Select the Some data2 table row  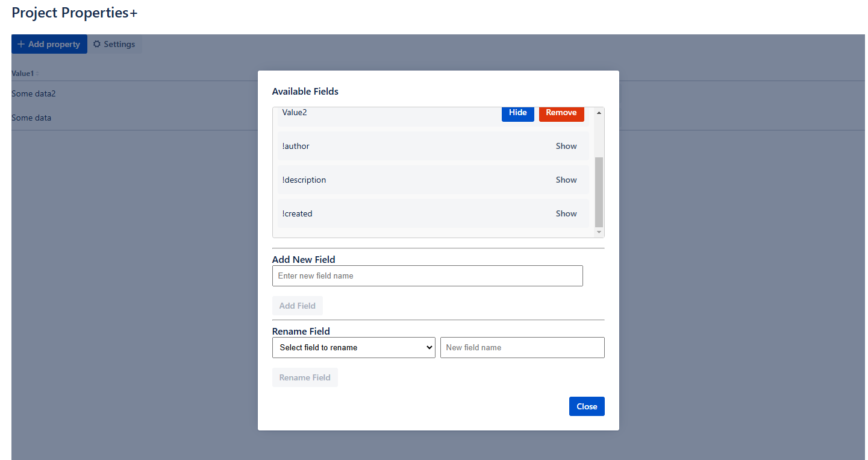pos(34,94)
